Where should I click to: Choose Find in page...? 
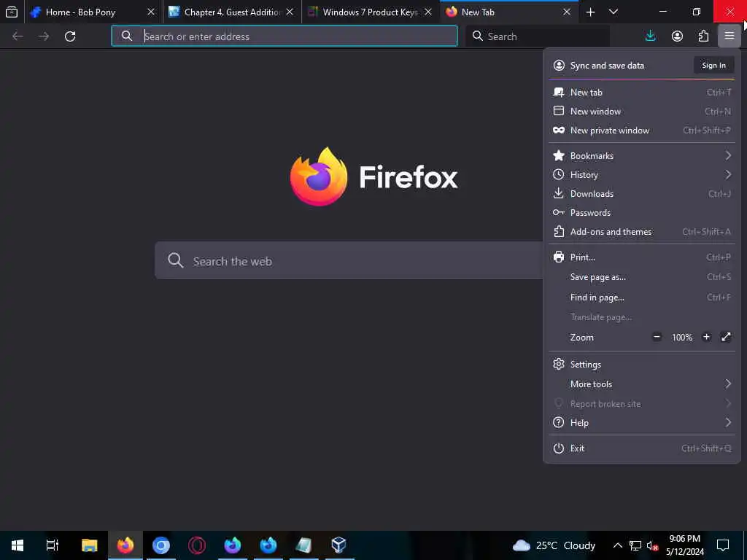[x=642, y=297]
